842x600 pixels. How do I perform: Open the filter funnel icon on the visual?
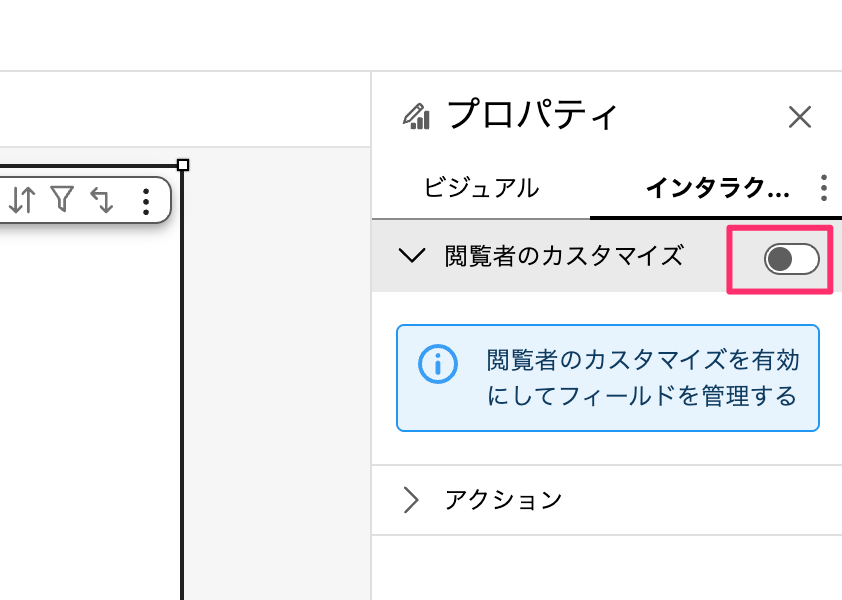coord(62,200)
